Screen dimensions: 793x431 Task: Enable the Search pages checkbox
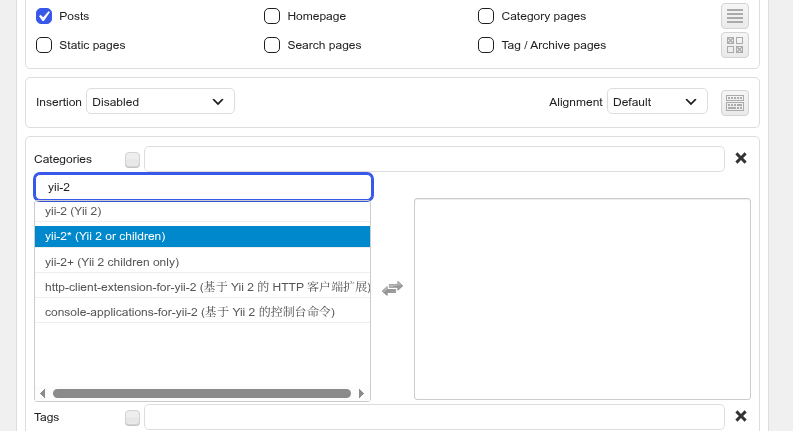pos(272,45)
